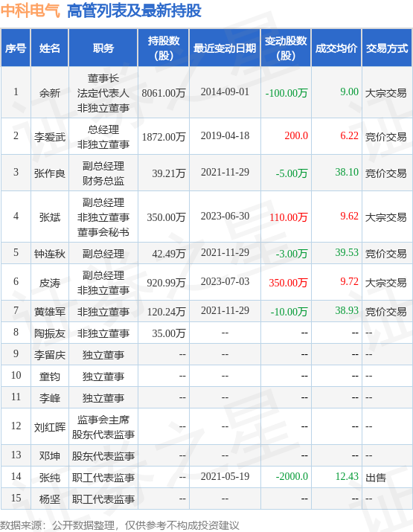This screenshot has height=532, width=413.
Task: Click the 数据来源 footer note
Action: click(x=120, y=525)
